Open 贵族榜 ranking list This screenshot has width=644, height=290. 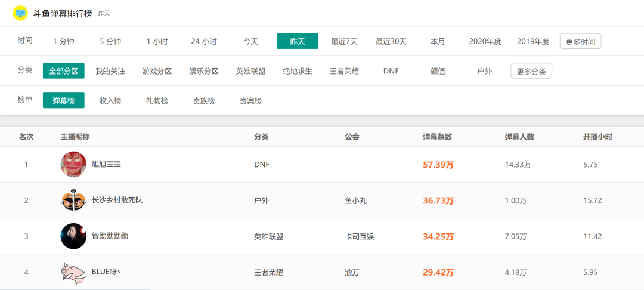(x=204, y=101)
